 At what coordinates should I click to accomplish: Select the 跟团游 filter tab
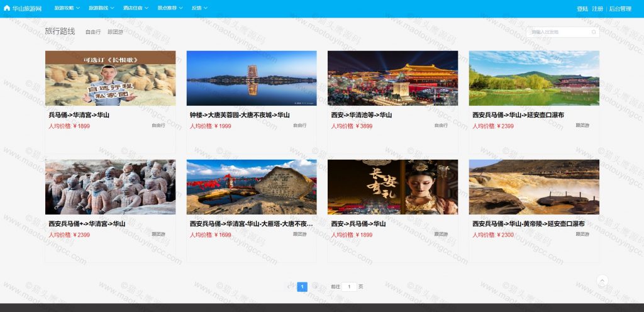click(116, 32)
